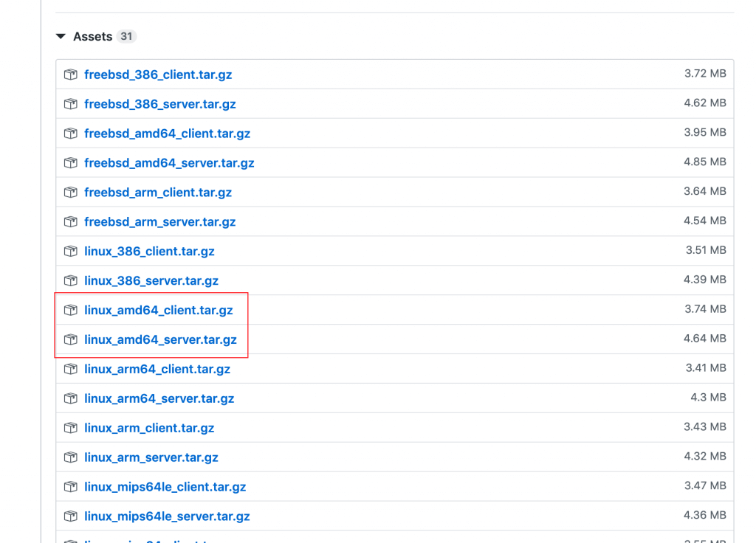The height and width of the screenshot is (543, 756).
Task: Click linux_amd64_server.tar.gz download link
Action: 160,340
